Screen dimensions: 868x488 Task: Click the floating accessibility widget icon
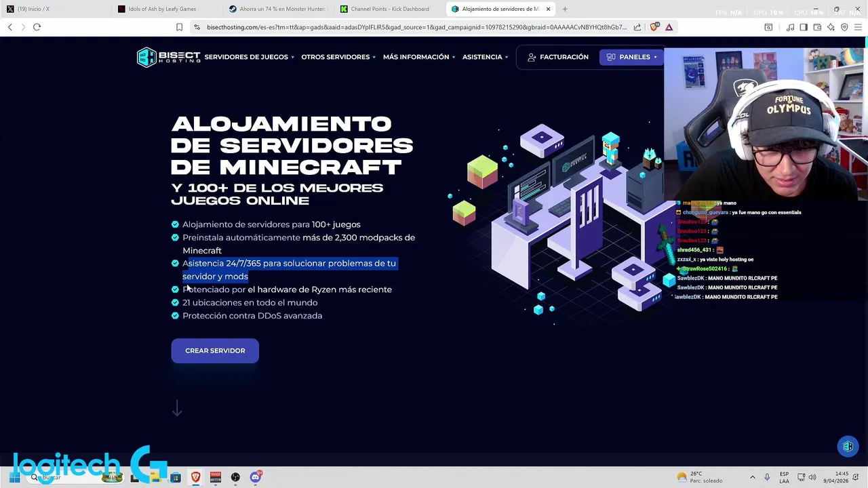point(848,446)
